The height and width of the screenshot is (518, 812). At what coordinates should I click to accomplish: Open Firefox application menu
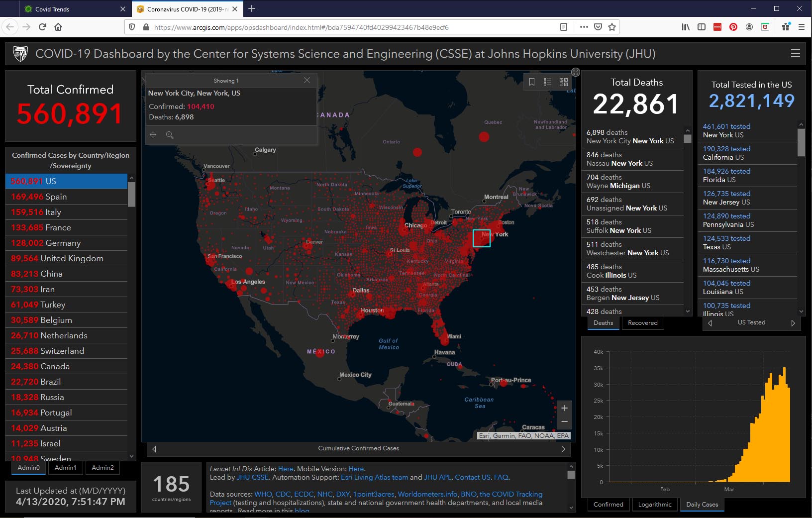[x=802, y=27]
